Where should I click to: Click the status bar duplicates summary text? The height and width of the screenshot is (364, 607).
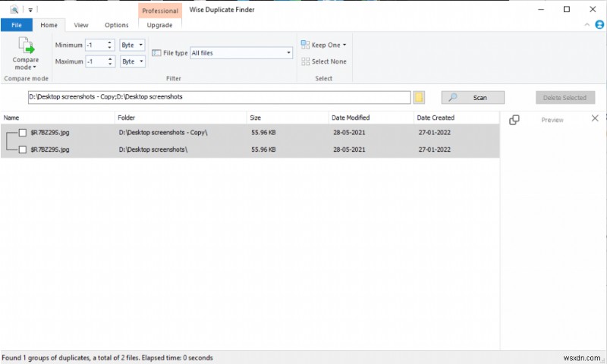pyautogui.click(x=107, y=358)
